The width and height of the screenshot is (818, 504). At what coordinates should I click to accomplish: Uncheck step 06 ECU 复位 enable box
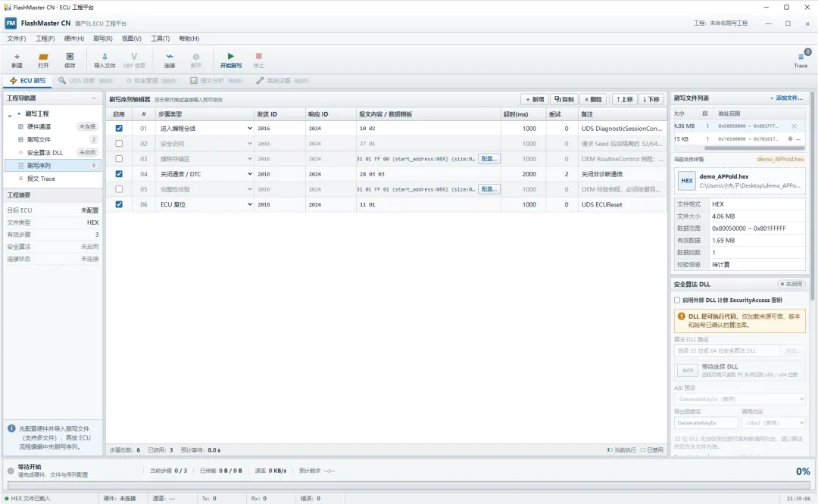point(119,204)
